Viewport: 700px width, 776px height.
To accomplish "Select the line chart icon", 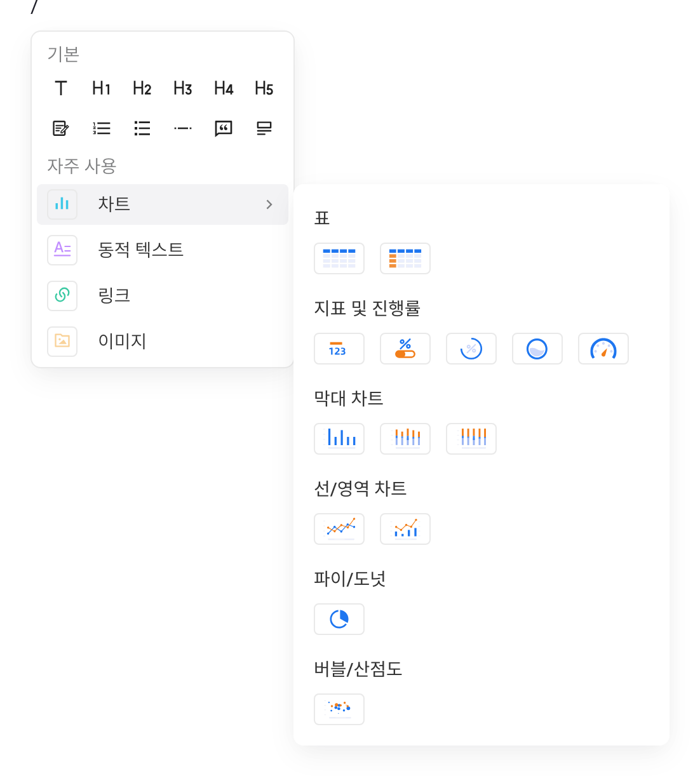I will [339, 529].
